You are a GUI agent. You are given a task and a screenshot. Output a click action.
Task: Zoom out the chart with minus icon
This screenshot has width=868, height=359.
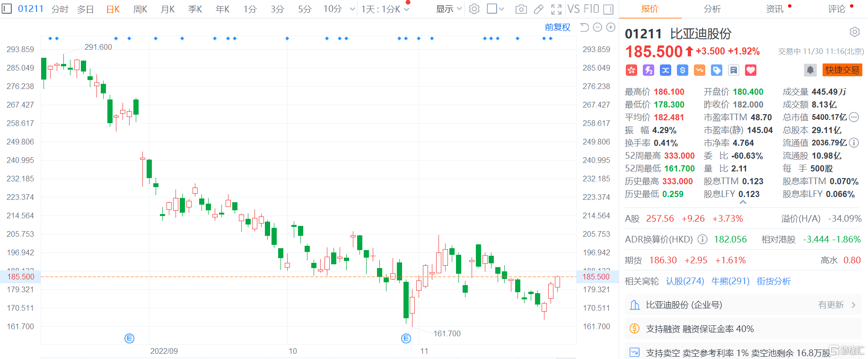[x=597, y=27]
